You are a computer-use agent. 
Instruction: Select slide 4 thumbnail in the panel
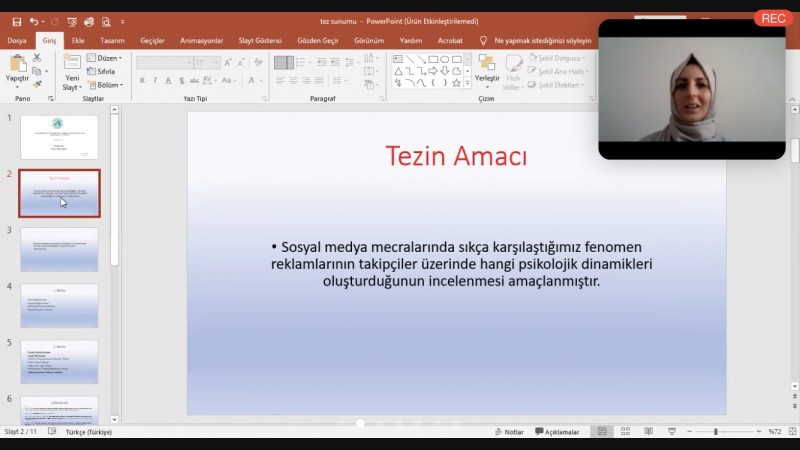click(x=59, y=305)
